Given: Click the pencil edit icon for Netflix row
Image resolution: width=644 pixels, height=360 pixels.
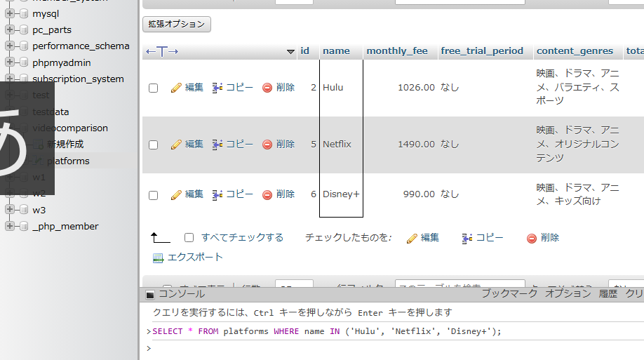Looking at the screenshot, I should (x=176, y=145).
